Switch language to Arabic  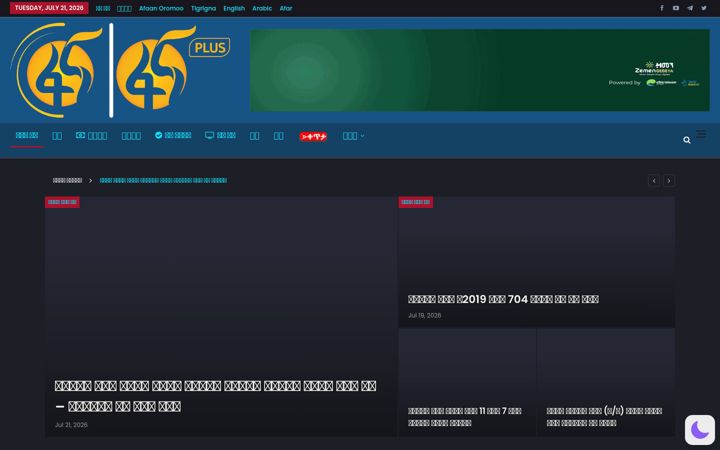pyautogui.click(x=262, y=8)
